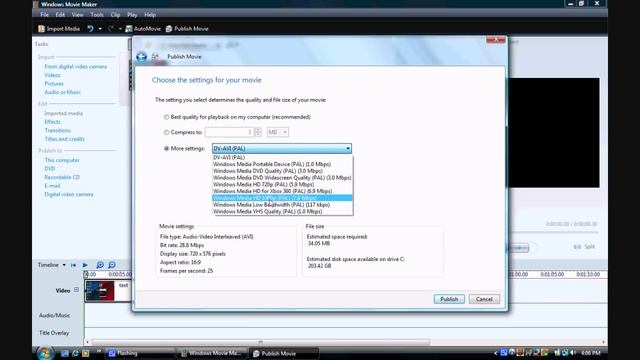Click the Back arrow in the Publish Movie dialog
The height and width of the screenshot is (360, 640).
click(141, 57)
